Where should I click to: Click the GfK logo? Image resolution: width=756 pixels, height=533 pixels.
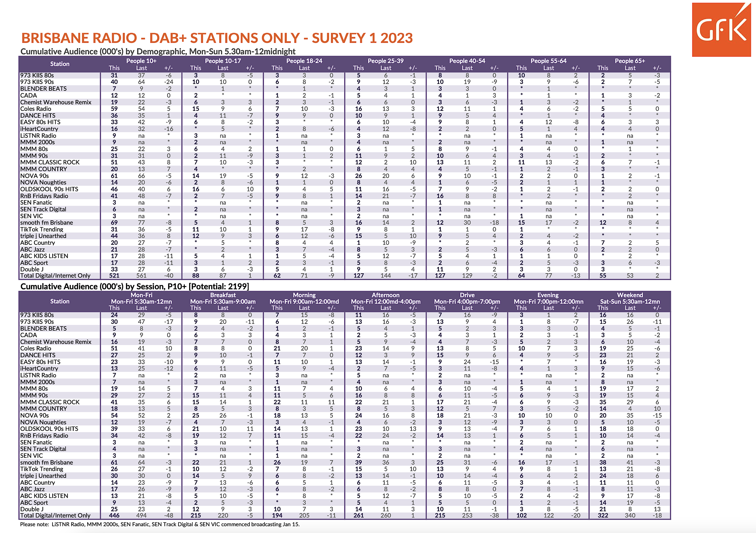pos(721,30)
